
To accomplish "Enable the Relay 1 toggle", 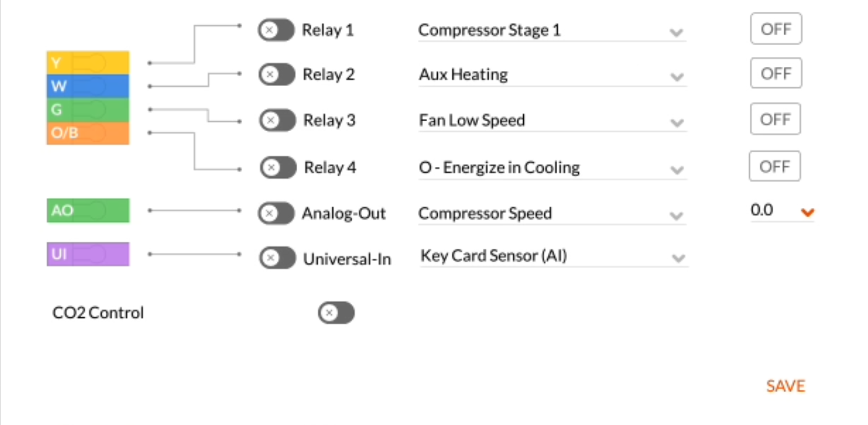I will 276,30.
